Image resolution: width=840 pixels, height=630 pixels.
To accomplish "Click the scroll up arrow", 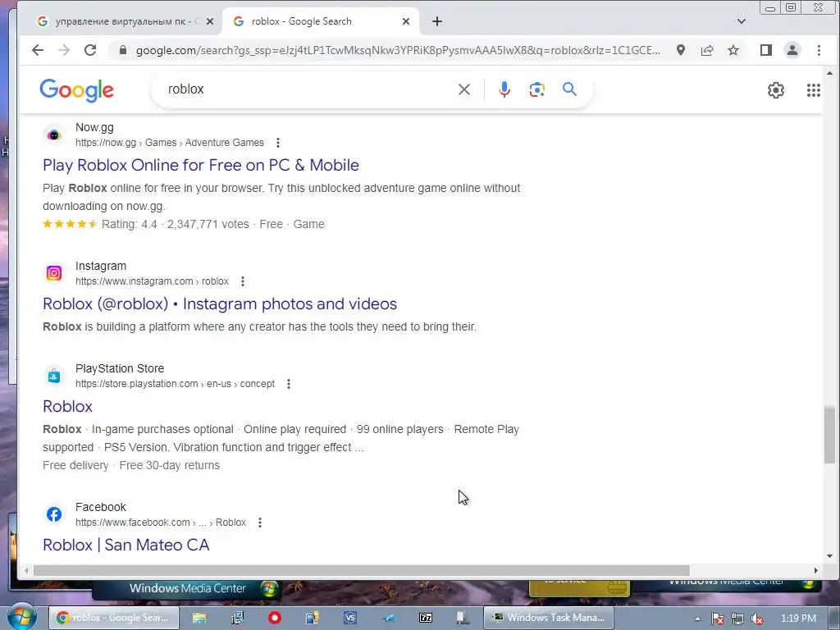I will click(829, 73).
